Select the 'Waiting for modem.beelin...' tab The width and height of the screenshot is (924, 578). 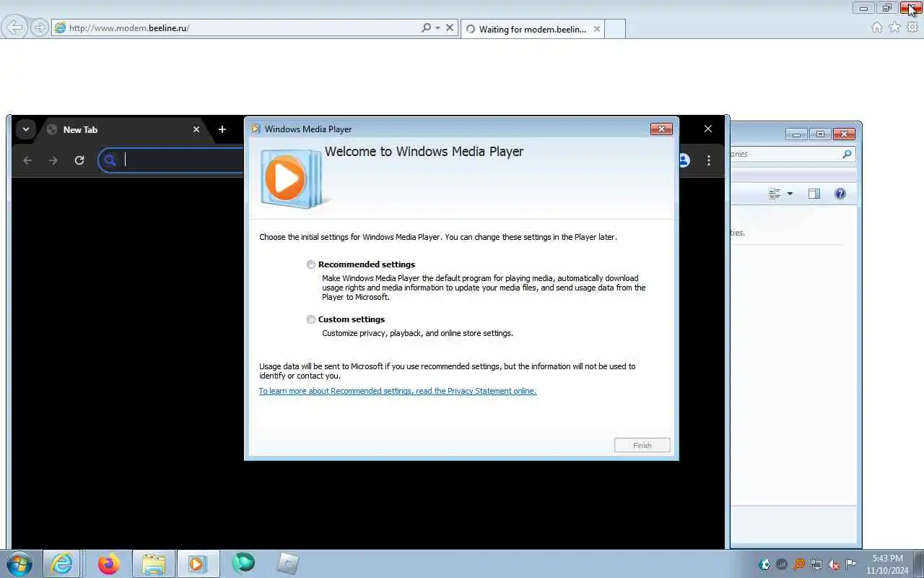[533, 29]
